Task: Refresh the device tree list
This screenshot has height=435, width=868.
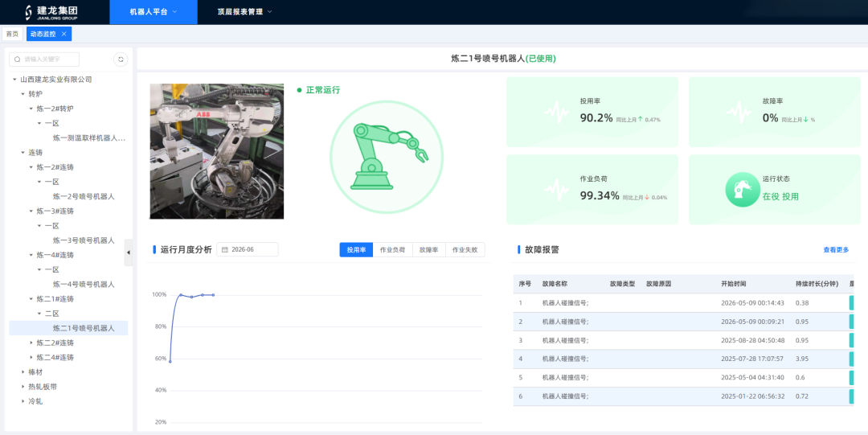Action: (121, 60)
